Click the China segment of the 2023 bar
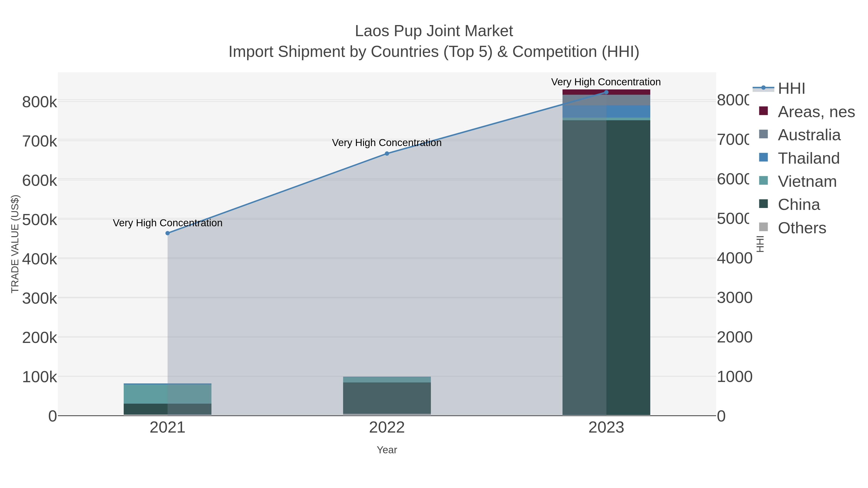 coord(606,268)
